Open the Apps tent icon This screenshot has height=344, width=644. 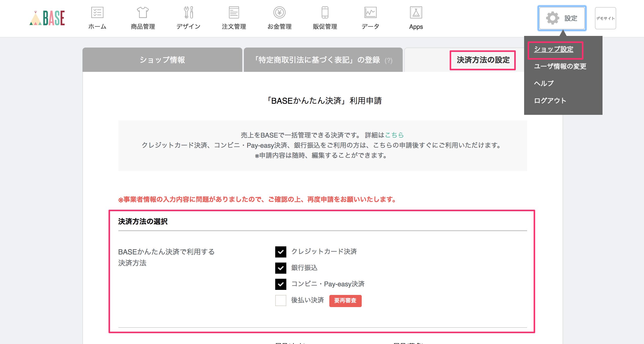pos(416,13)
